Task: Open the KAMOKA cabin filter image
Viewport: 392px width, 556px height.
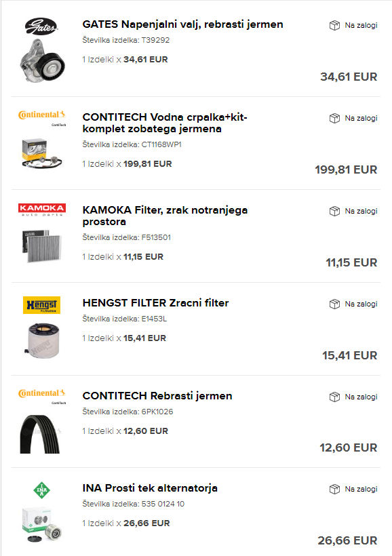Action: coord(42,246)
